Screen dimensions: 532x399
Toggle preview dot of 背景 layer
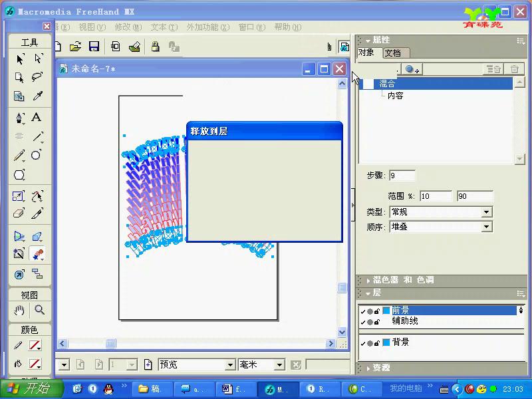pos(370,343)
